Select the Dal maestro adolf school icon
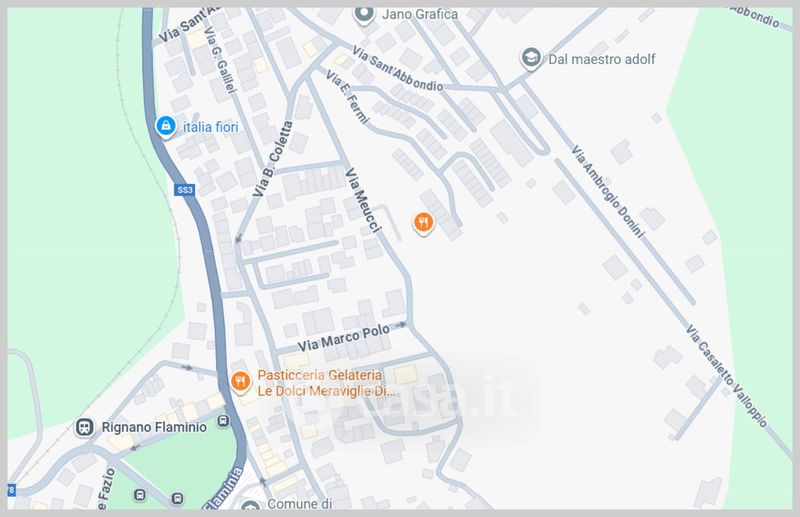 [x=532, y=59]
